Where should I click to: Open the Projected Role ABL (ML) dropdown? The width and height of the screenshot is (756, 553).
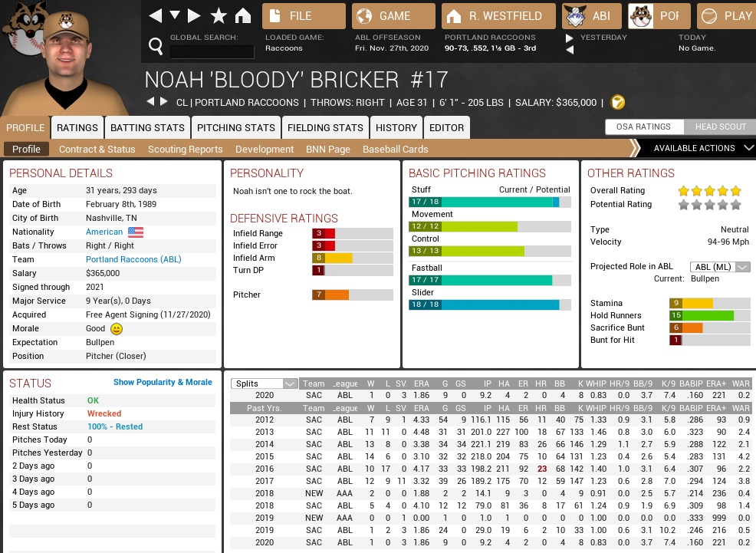pyautogui.click(x=720, y=267)
